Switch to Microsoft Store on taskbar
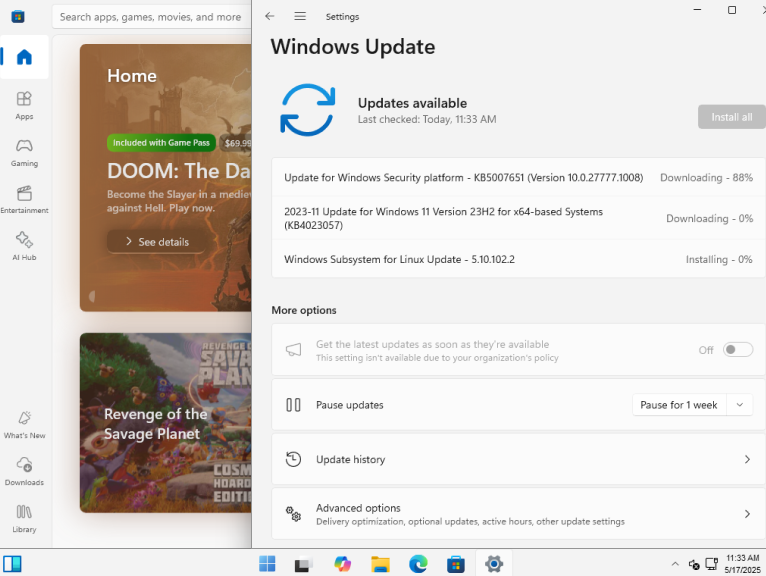The width and height of the screenshot is (766, 576). 456,564
